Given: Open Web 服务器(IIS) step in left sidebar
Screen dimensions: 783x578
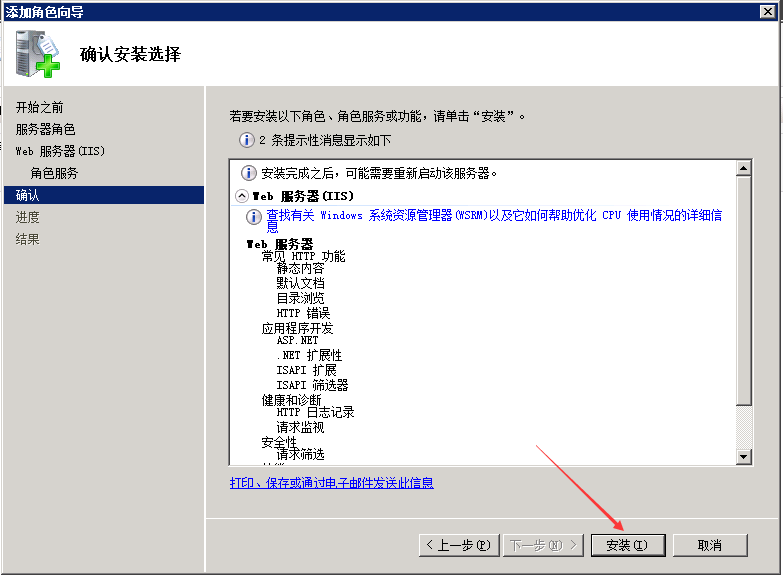Looking at the screenshot, I should [60, 151].
